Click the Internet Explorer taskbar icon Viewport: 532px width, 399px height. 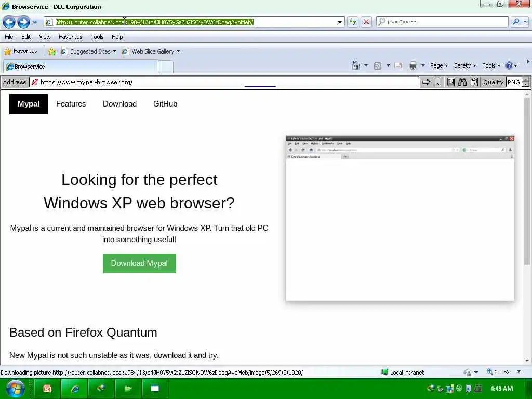[75, 389]
